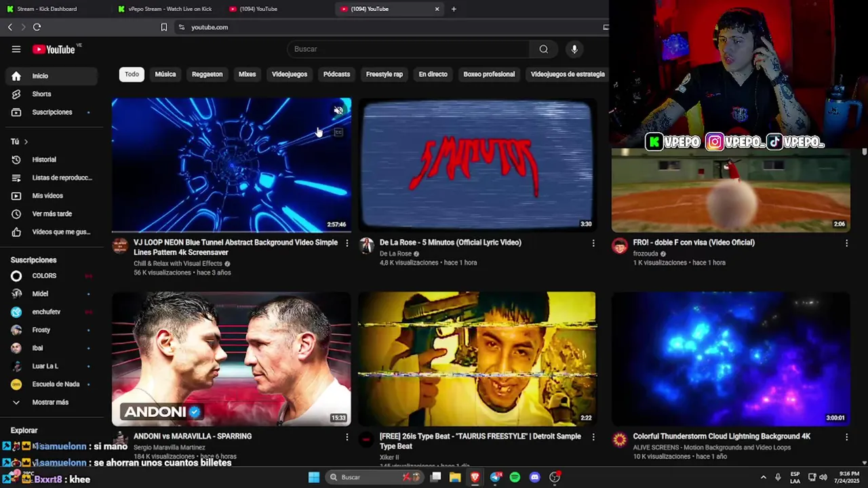Image resolution: width=868 pixels, height=488 pixels.
Task: Open Shorts in the sidebar
Action: tap(51, 94)
